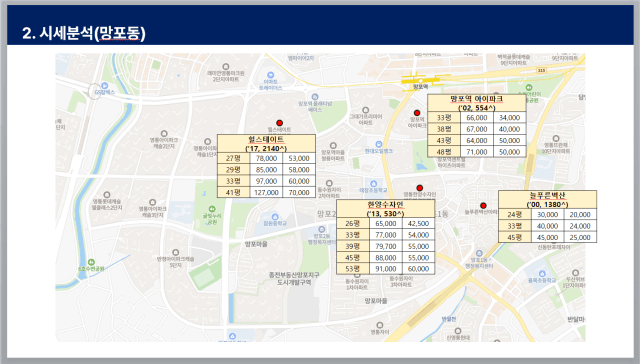This screenshot has width=640, height=364.
Task: Select the 잠원중학교 school icon
Action: coord(275,217)
